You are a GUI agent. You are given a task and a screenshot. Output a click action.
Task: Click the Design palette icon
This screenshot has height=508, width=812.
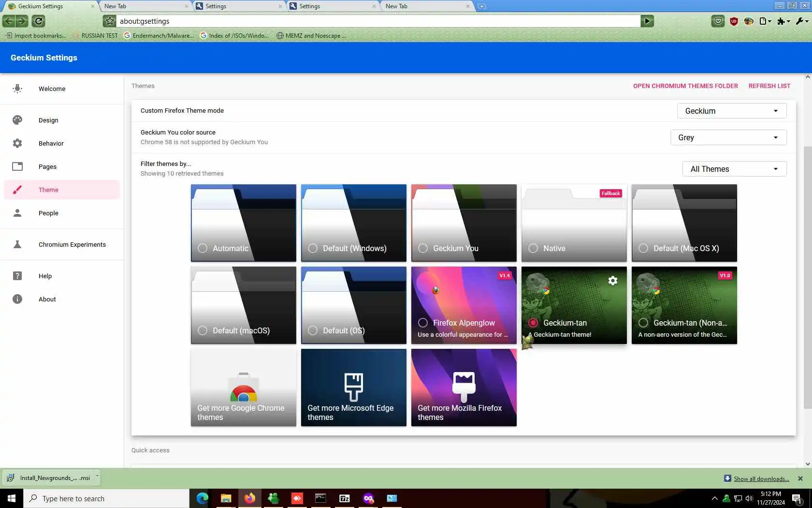(17, 120)
